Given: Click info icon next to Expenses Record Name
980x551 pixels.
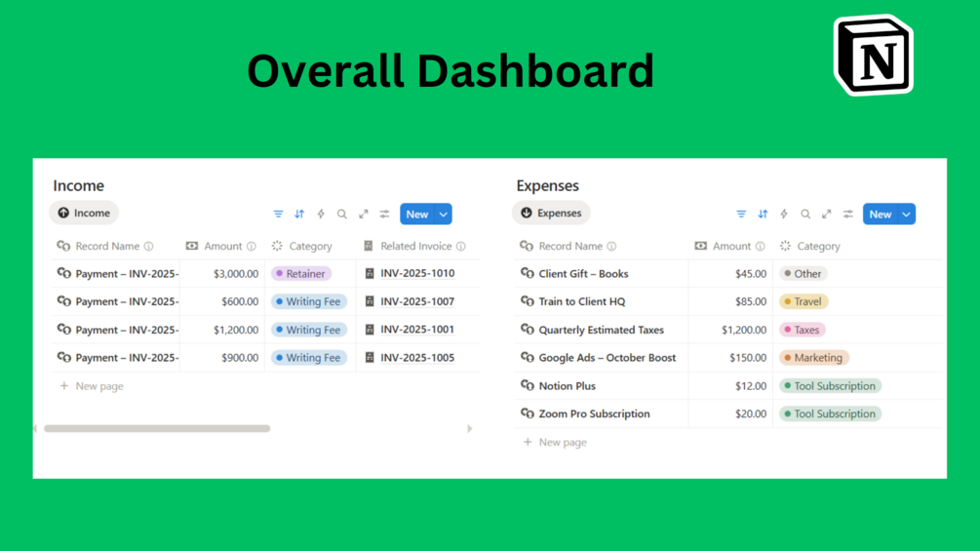Looking at the screenshot, I should pyautogui.click(x=611, y=246).
